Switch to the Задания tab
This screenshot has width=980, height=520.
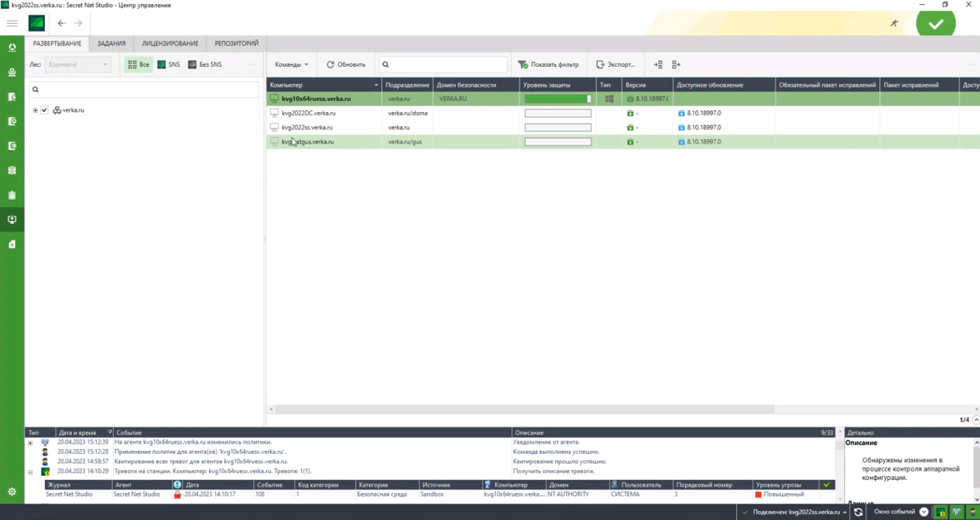(111, 44)
